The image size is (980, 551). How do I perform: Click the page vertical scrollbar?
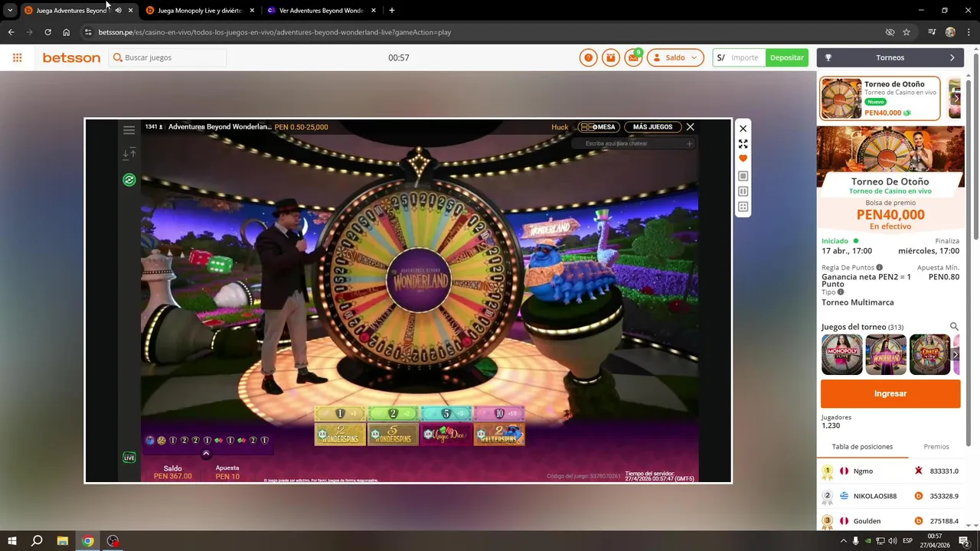pyautogui.click(x=975, y=145)
